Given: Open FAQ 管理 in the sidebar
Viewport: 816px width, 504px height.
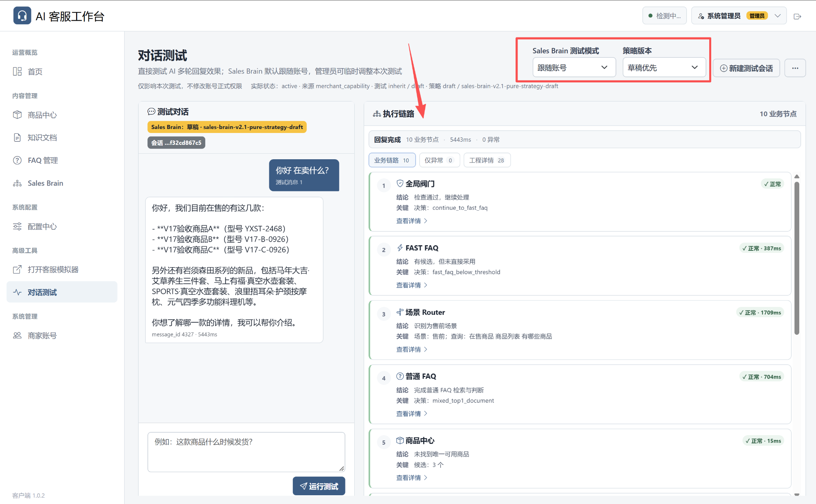Looking at the screenshot, I should (x=62, y=160).
